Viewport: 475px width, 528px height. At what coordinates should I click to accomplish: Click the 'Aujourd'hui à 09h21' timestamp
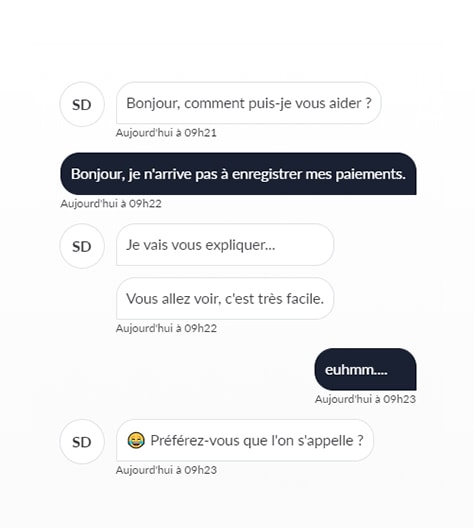166,133
